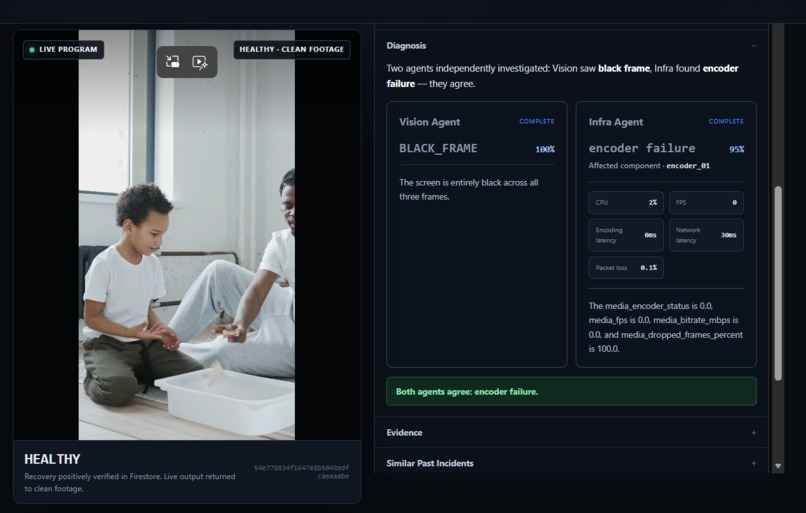Click the video enhance sparkle icon
Viewport: 806px width, 513px height.
click(199, 62)
